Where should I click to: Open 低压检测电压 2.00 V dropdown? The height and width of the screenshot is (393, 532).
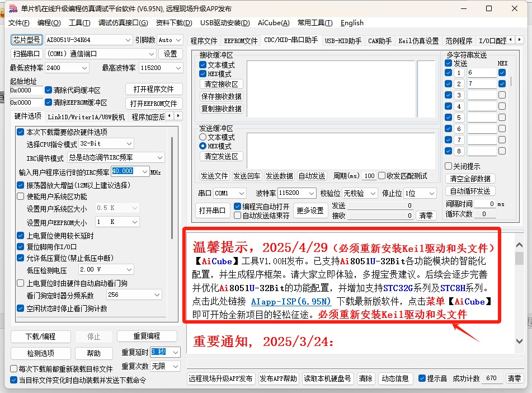pos(129,269)
